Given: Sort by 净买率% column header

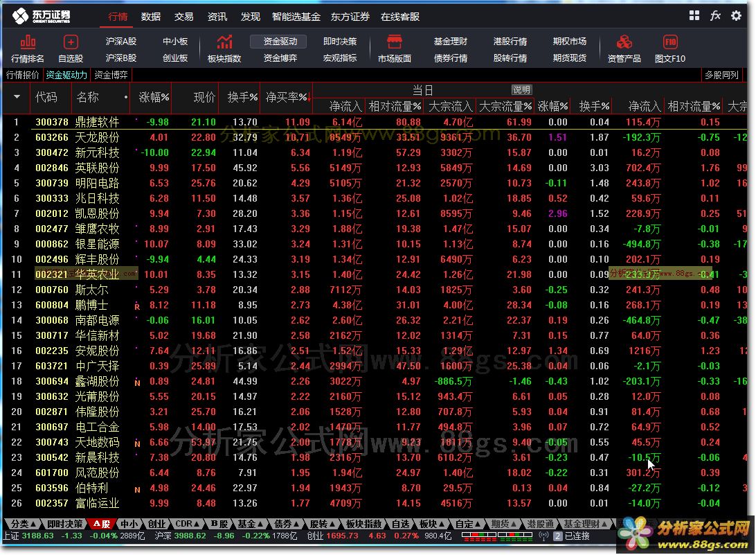Looking at the screenshot, I should point(287,97).
